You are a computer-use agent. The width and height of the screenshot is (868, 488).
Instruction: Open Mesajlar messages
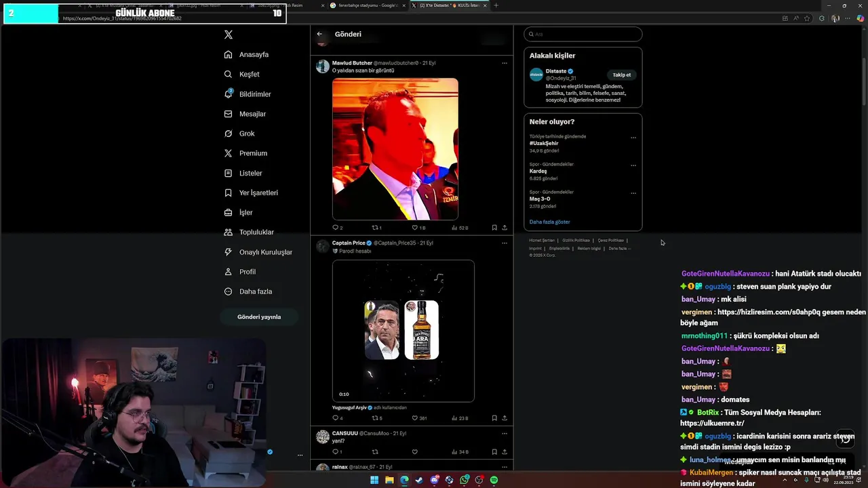pyautogui.click(x=245, y=114)
